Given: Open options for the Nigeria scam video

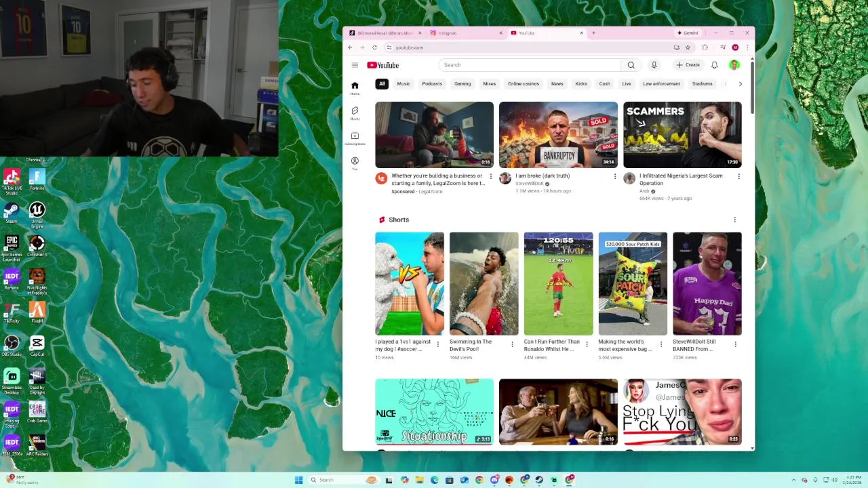Looking at the screenshot, I should [738, 176].
